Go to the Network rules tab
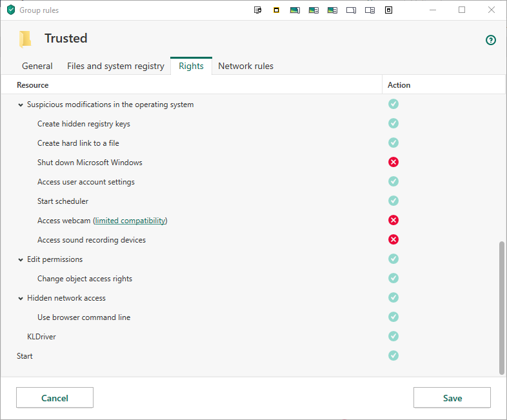The image size is (507, 420). click(x=246, y=66)
